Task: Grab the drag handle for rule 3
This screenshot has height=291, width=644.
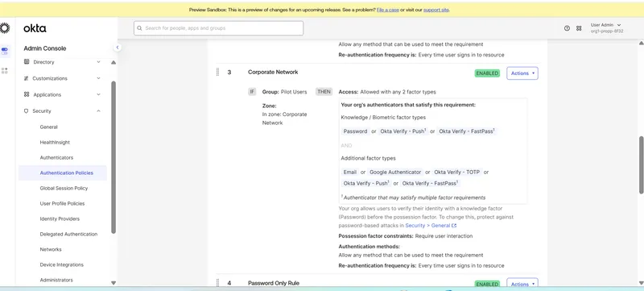Action: pyautogui.click(x=217, y=72)
